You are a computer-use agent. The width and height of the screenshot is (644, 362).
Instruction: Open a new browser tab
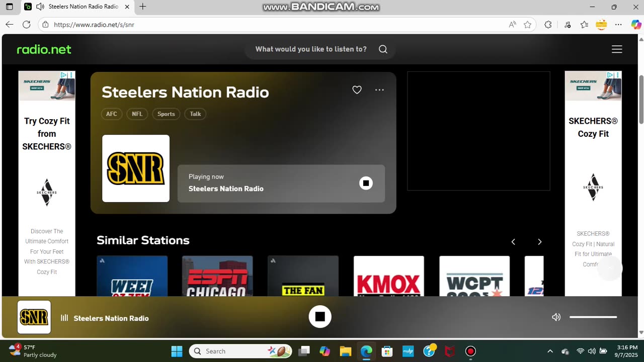[143, 7]
